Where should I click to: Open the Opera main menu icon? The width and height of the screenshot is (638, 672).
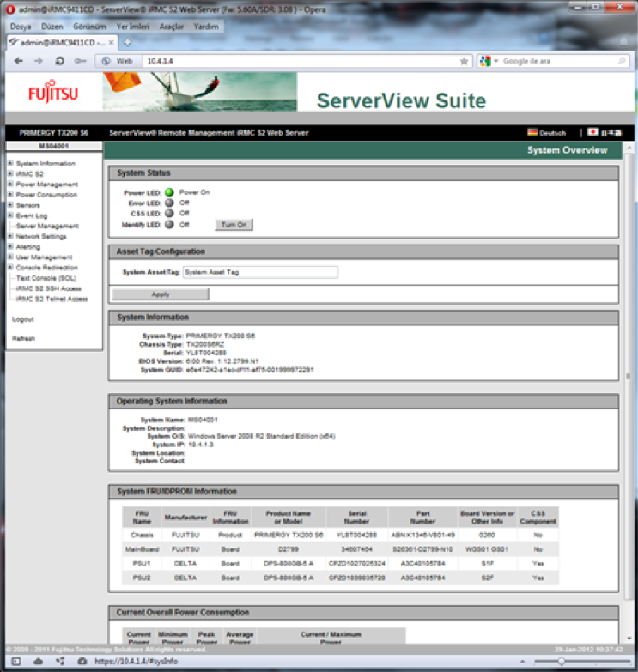[x=10, y=9]
